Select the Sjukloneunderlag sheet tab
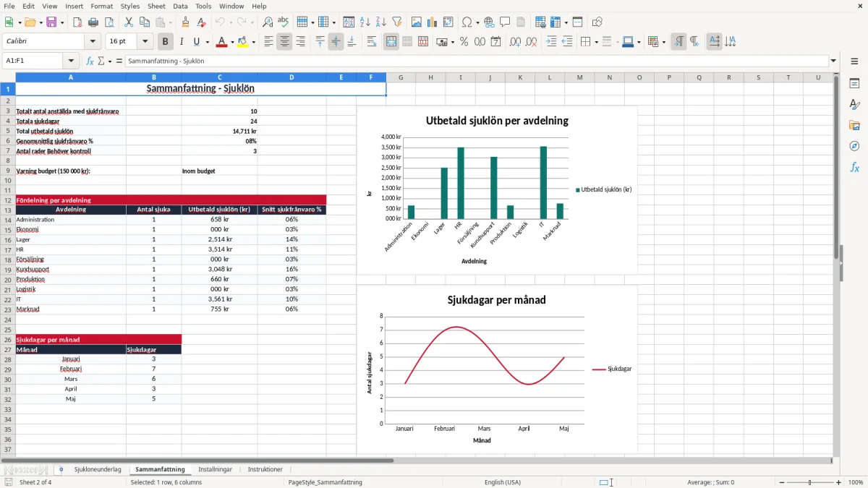The image size is (868, 488). pyautogui.click(x=98, y=469)
